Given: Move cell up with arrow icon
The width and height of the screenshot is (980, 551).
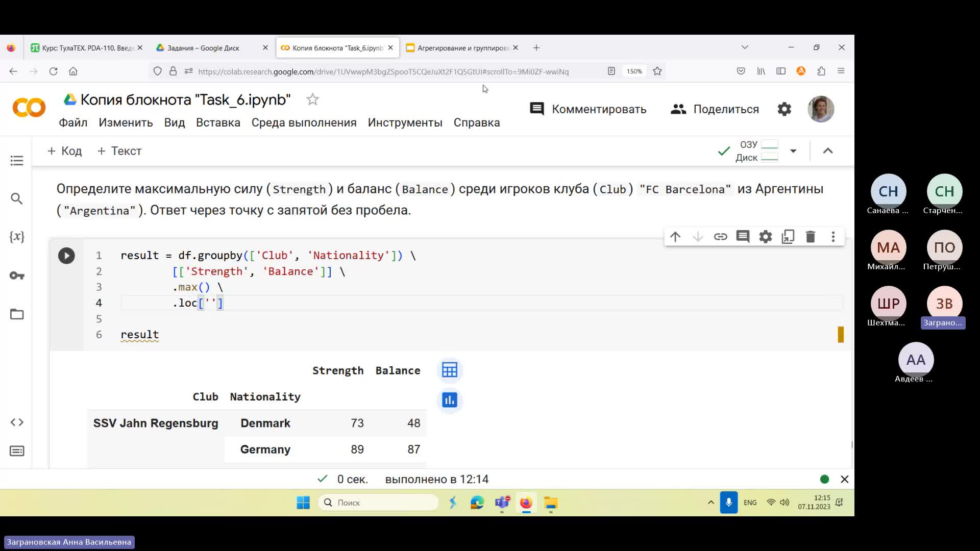Looking at the screenshot, I should (675, 237).
